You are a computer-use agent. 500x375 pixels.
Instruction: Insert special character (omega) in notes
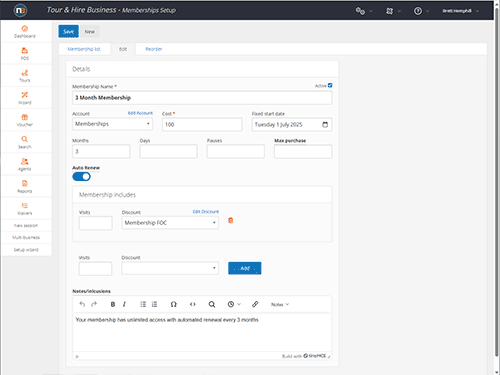[173, 304]
